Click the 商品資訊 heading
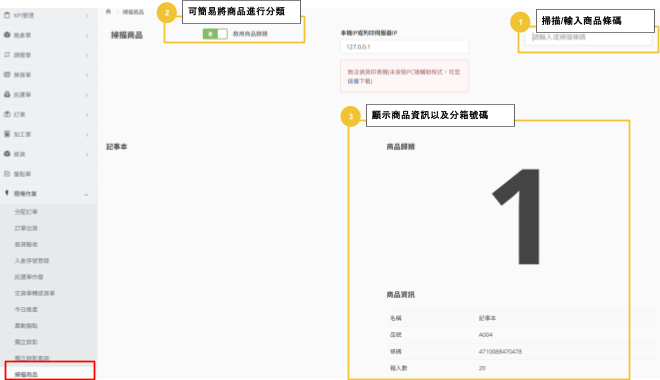This screenshot has height=380, width=660. pyautogui.click(x=401, y=295)
